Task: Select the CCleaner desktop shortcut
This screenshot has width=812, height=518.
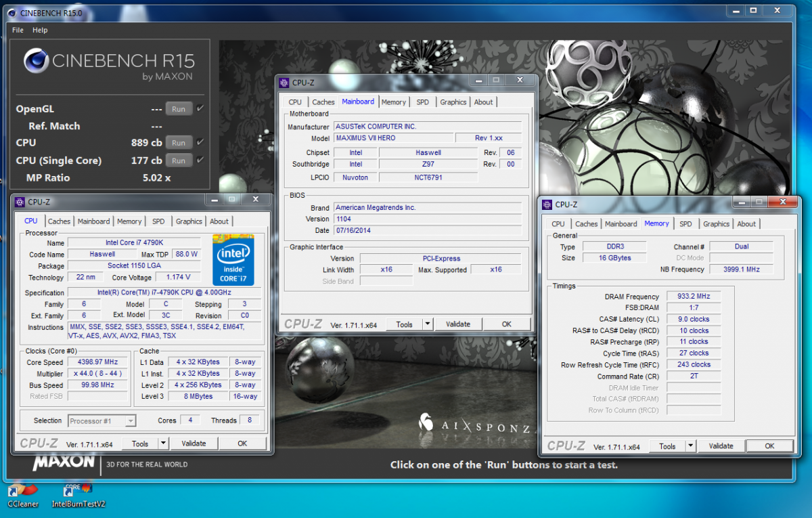Action: pyautogui.click(x=23, y=495)
